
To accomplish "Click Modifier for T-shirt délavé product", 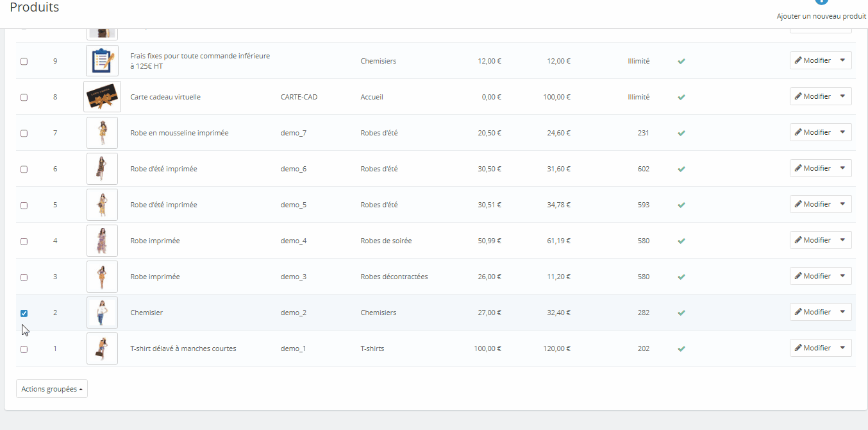I will coord(812,348).
